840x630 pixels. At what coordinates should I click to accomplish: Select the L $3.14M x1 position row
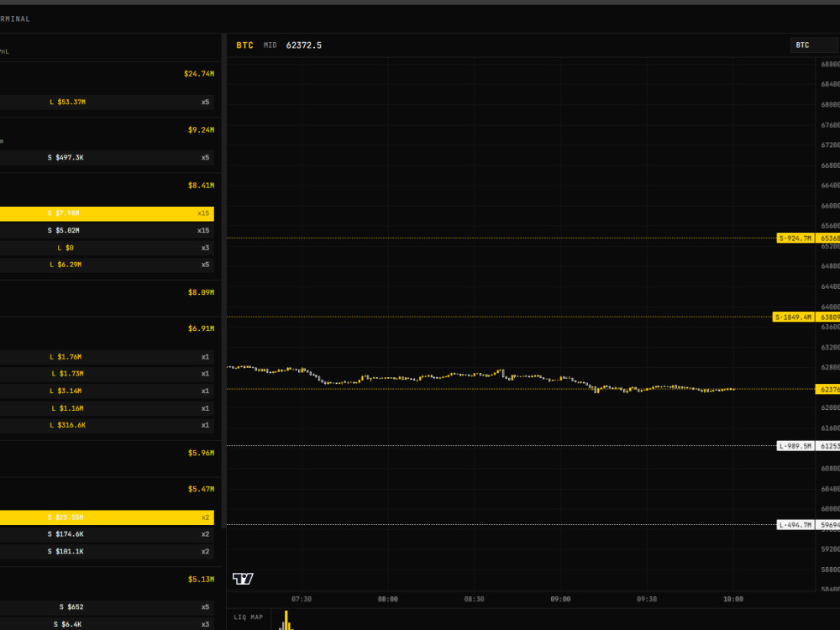click(108, 391)
